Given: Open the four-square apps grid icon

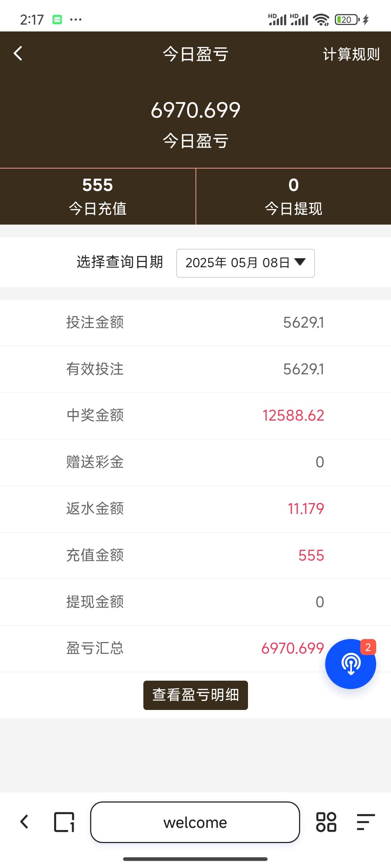Looking at the screenshot, I should pyautogui.click(x=326, y=822).
